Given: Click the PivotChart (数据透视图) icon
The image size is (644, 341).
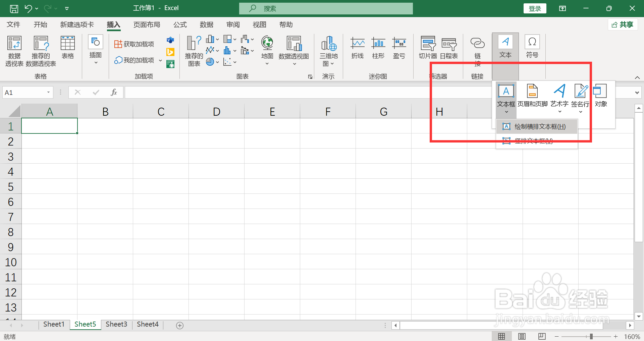Looking at the screenshot, I should [294, 44].
